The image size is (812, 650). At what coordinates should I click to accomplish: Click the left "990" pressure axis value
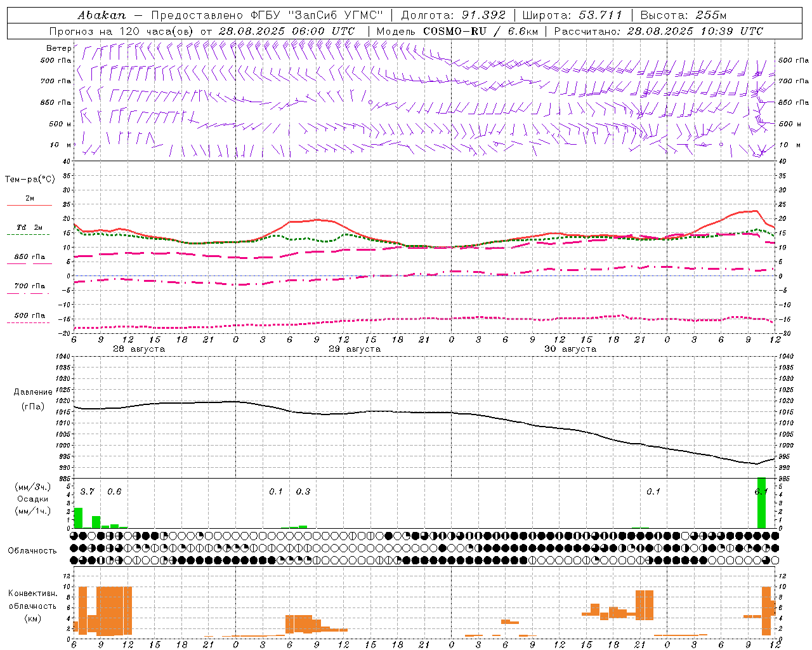pyautogui.click(x=64, y=468)
